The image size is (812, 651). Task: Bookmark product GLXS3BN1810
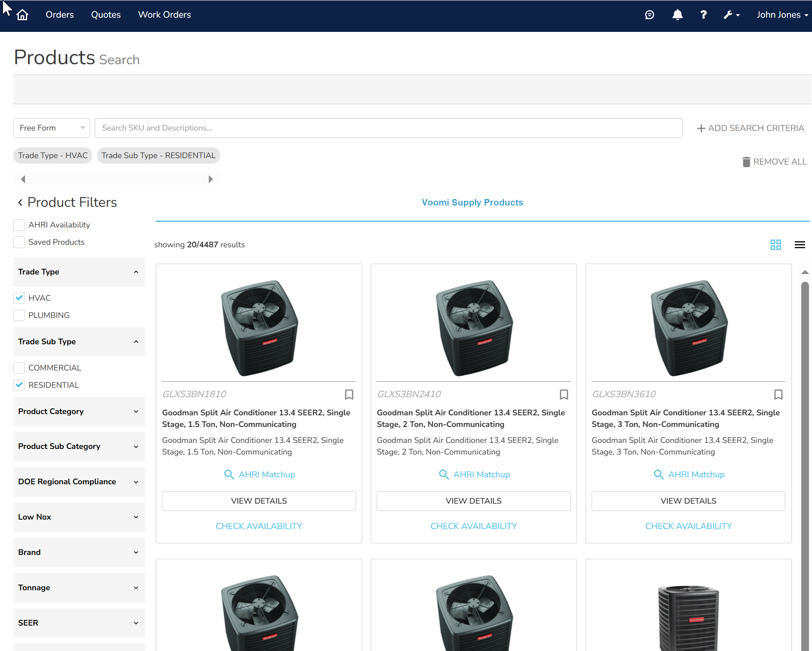pyautogui.click(x=349, y=394)
